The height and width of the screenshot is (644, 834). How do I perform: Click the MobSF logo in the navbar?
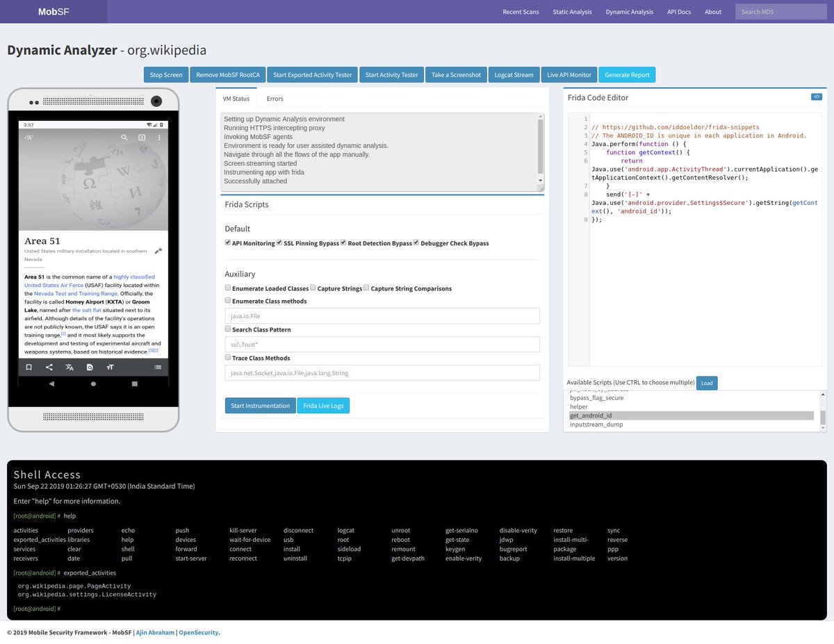tap(53, 11)
